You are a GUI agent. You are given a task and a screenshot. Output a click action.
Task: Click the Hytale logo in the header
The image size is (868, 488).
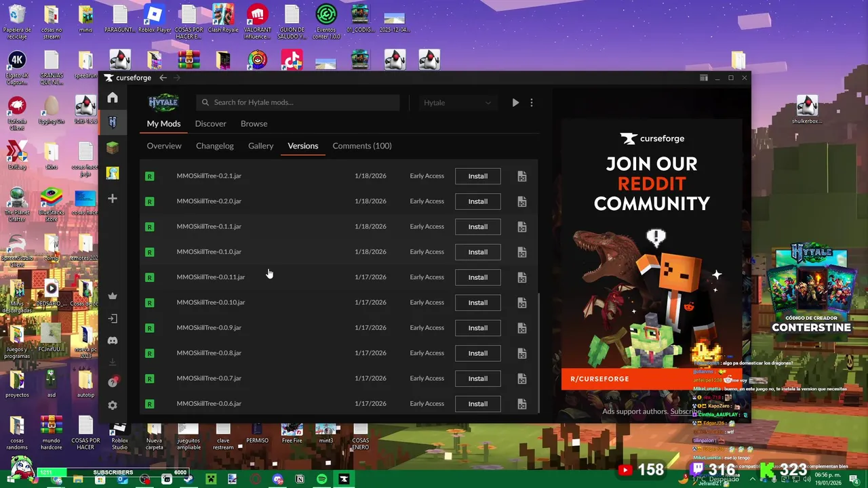pos(163,103)
